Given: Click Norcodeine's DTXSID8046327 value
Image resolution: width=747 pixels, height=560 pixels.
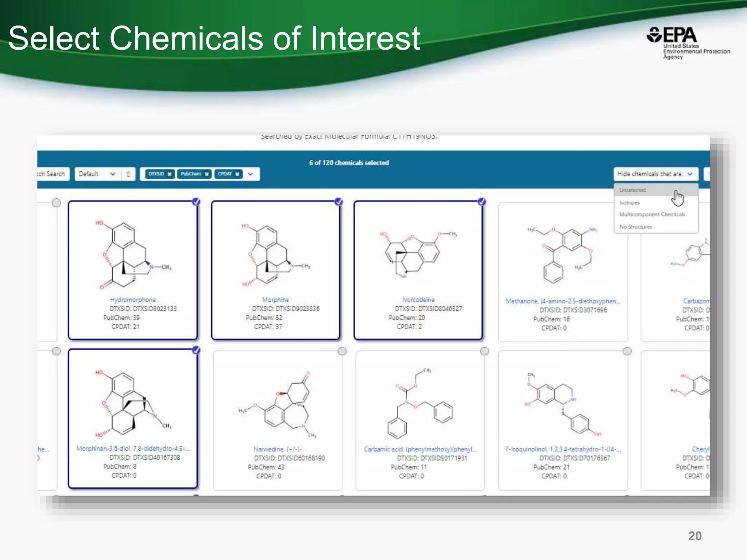Looking at the screenshot, I should (440, 309).
